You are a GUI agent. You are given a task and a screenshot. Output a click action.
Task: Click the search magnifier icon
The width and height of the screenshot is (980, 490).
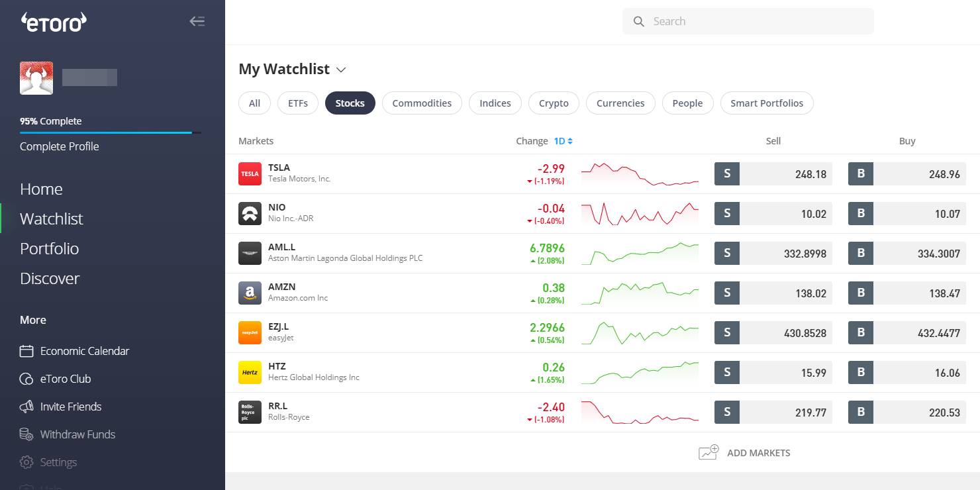point(639,21)
